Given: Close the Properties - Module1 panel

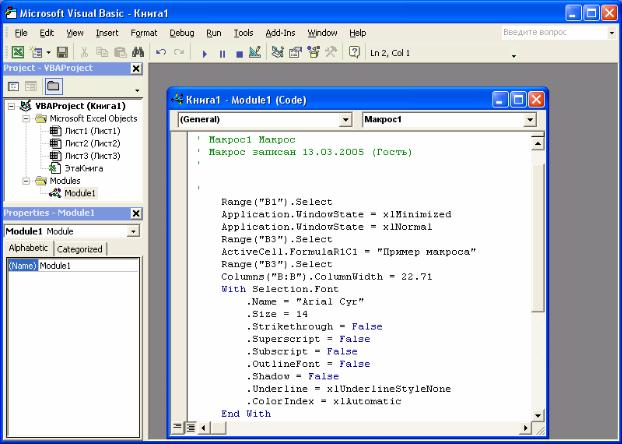Looking at the screenshot, I should coord(136,213).
